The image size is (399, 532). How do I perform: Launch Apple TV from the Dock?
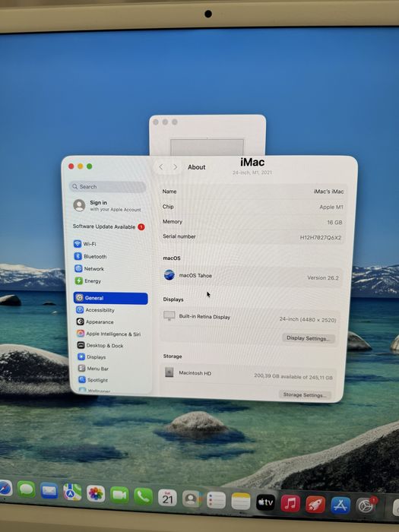[266, 502]
